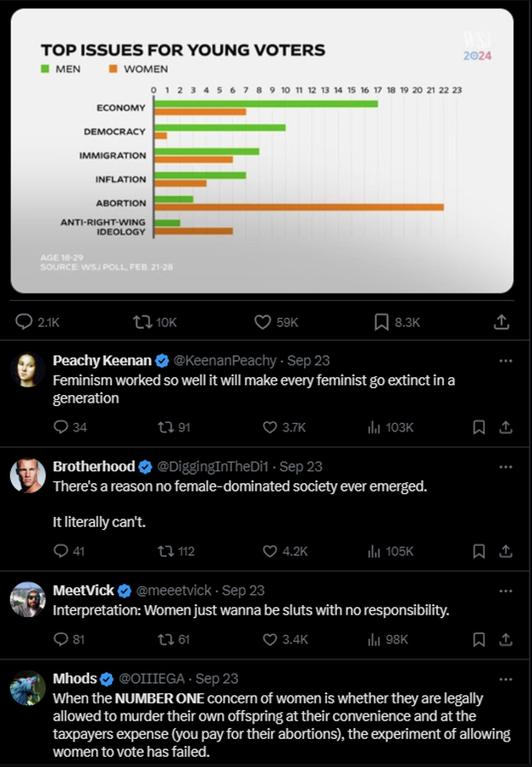This screenshot has height=767, width=532.
Task: Open the @DiggingInTheDi1 profile handle
Action: (214, 466)
